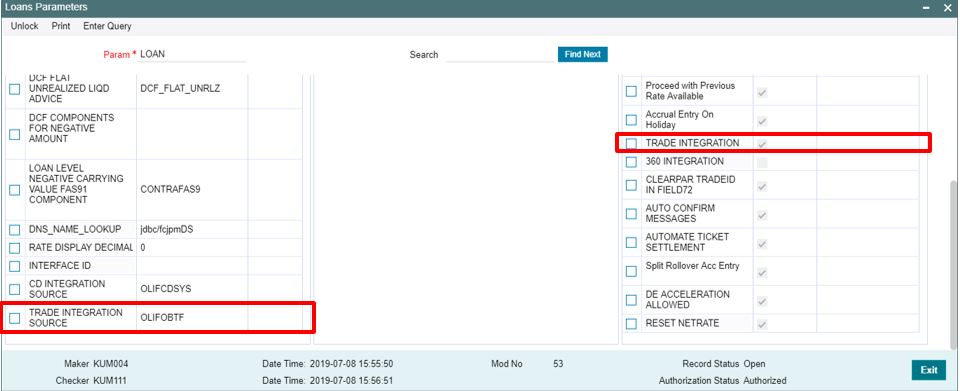Select row checkbox for INTERFACE ID
The width and height of the screenshot is (960, 391).
15,266
